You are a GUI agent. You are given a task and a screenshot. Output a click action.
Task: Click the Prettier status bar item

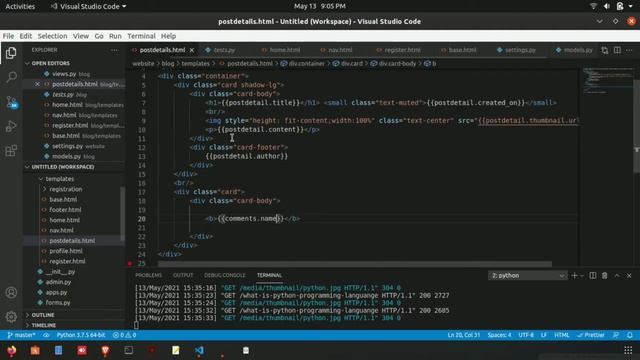click(591, 335)
